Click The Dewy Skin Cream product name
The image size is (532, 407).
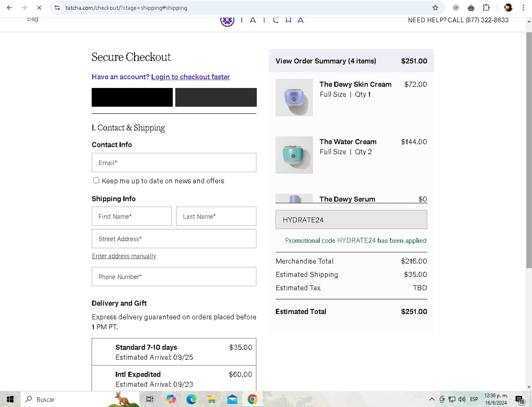pyautogui.click(x=355, y=84)
